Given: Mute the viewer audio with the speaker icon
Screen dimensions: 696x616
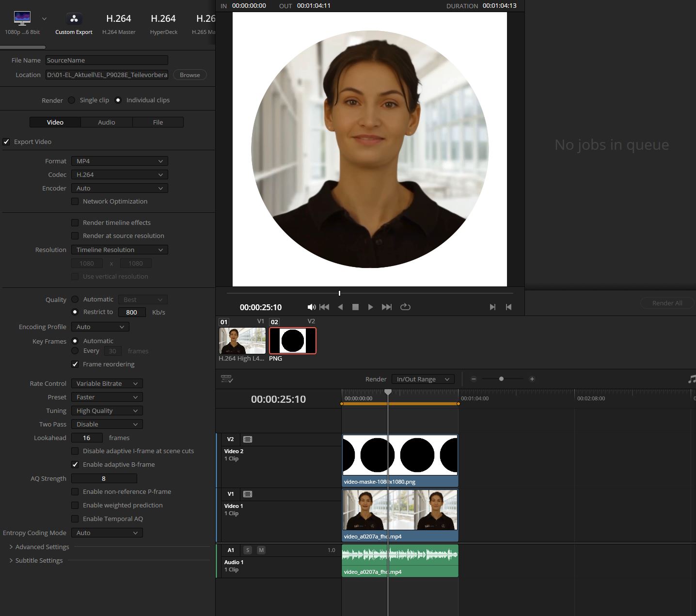Looking at the screenshot, I should point(312,307).
